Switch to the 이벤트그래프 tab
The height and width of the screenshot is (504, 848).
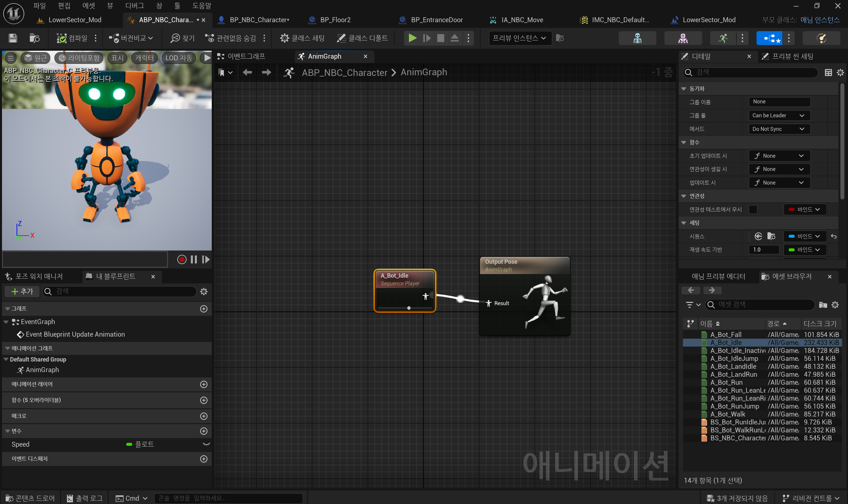click(242, 56)
